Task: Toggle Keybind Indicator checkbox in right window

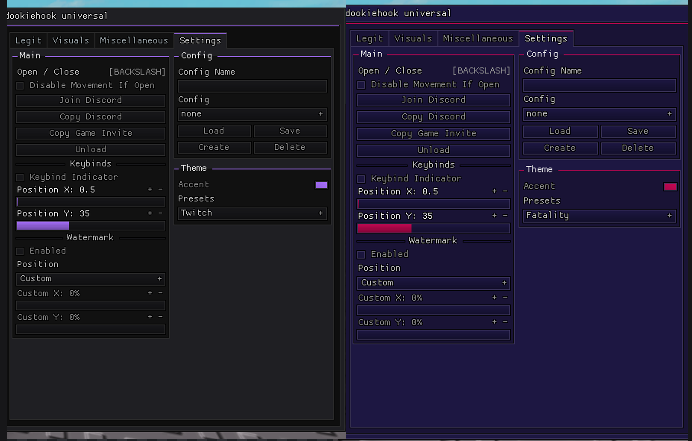Action: point(361,179)
